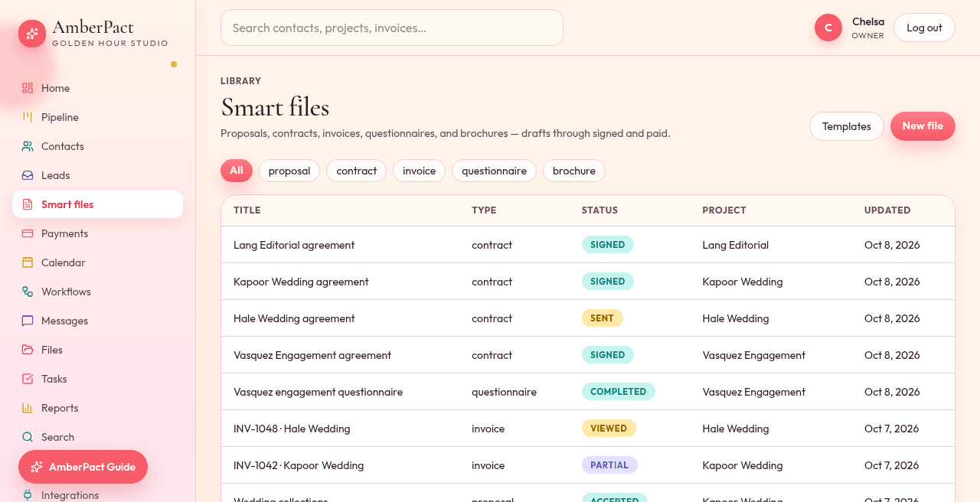Image resolution: width=980 pixels, height=502 pixels.
Task: Filter smart files by contract
Action: (x=357, y=171)
